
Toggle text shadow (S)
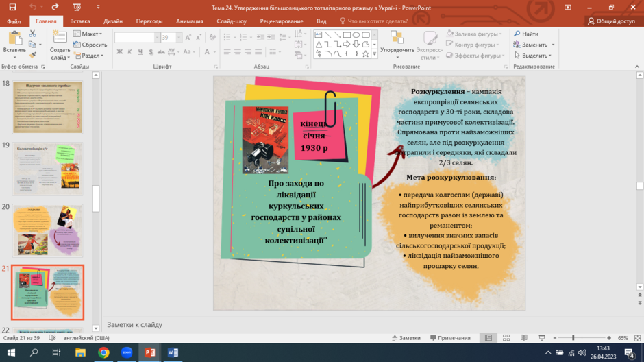click(151, 52)
